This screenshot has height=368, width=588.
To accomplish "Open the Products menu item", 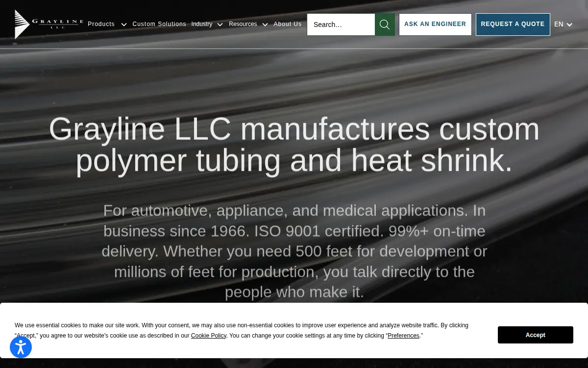I will point(101,24).
